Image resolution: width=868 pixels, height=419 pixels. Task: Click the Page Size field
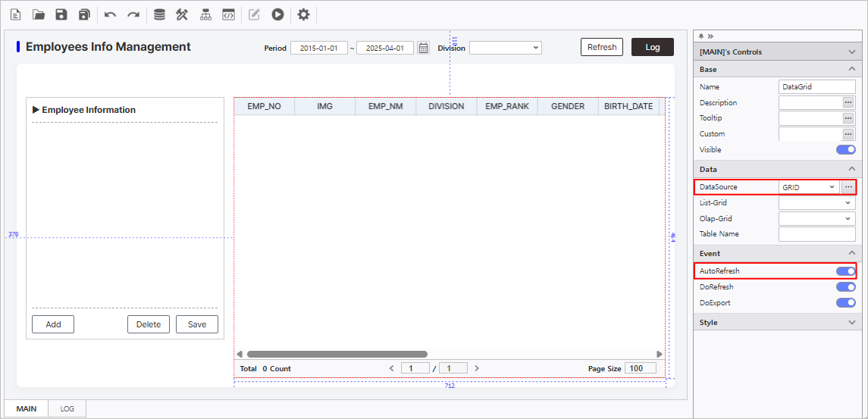[x=641, y=368]
